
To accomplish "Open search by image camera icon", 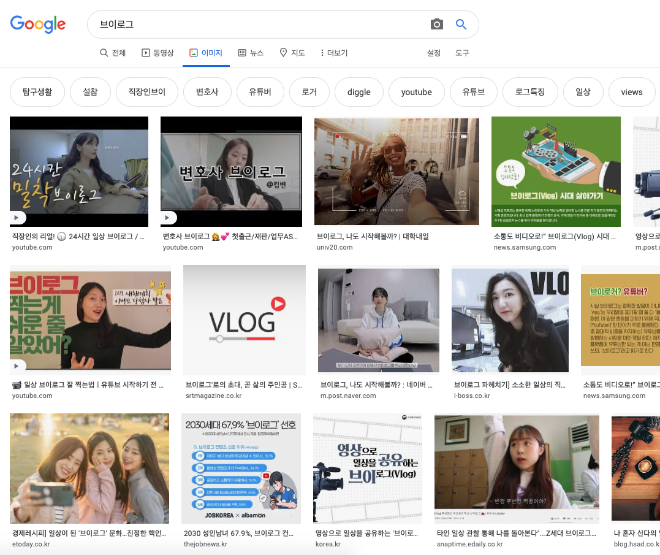I will point(437,24).
